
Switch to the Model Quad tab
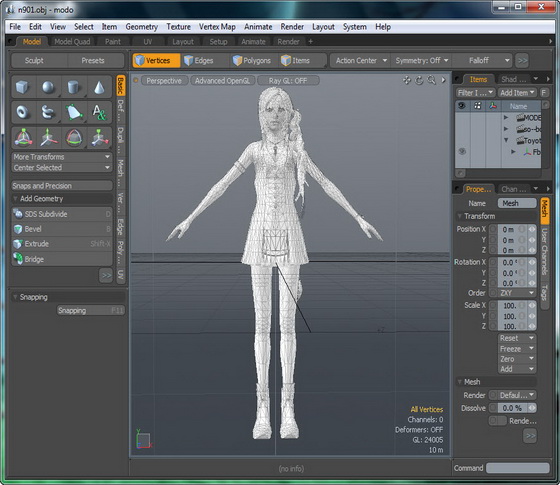(72, 42)
